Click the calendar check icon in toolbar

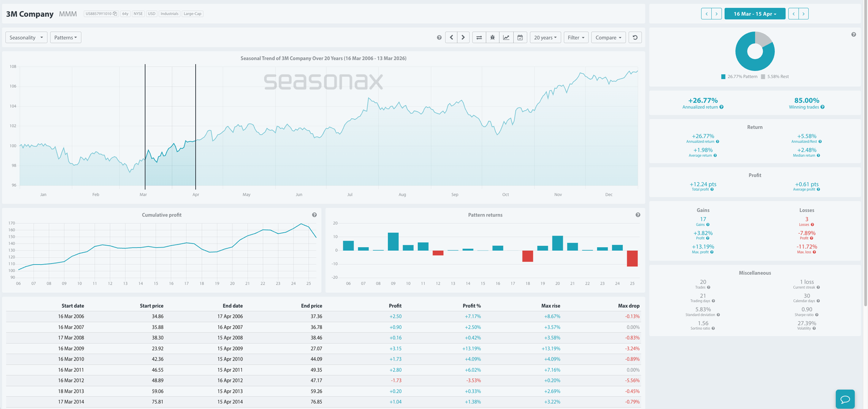[x=520, y=37]
